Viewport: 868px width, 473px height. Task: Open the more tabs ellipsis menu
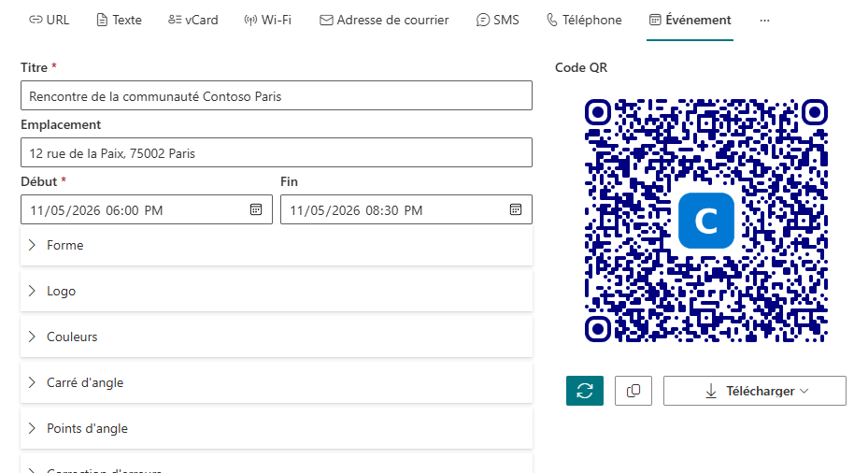point(764,21)
